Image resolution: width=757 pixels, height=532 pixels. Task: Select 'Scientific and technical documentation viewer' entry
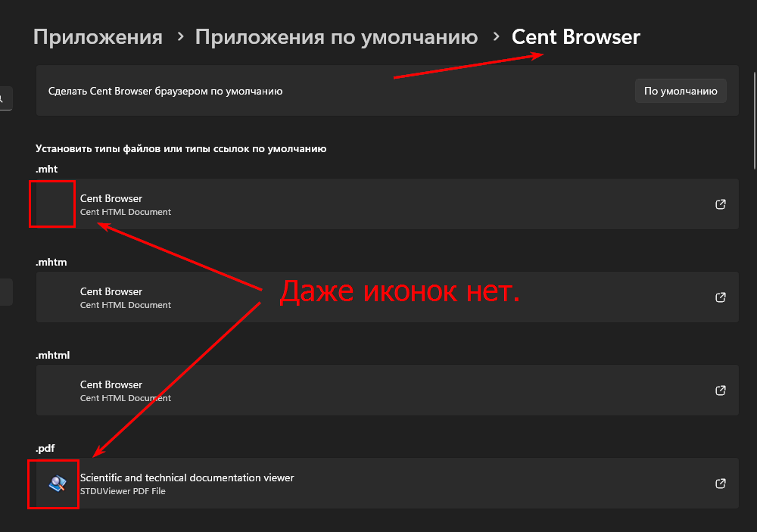click(x=387, y=484)
